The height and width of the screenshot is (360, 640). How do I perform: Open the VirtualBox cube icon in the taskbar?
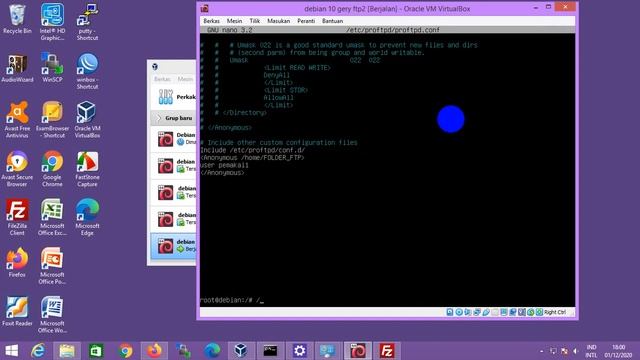point(241,351)
